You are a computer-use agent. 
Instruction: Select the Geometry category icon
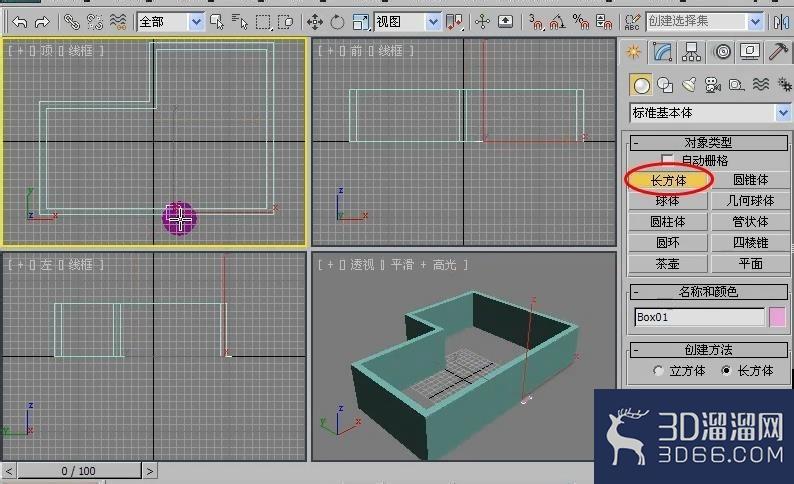(641, 85)
